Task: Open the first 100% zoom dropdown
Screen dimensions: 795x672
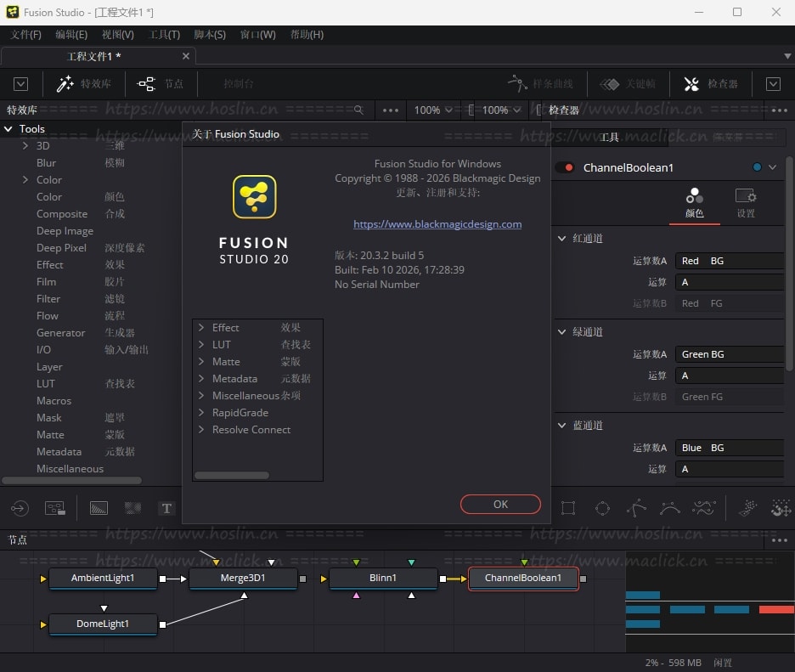Action: point(433,110)
